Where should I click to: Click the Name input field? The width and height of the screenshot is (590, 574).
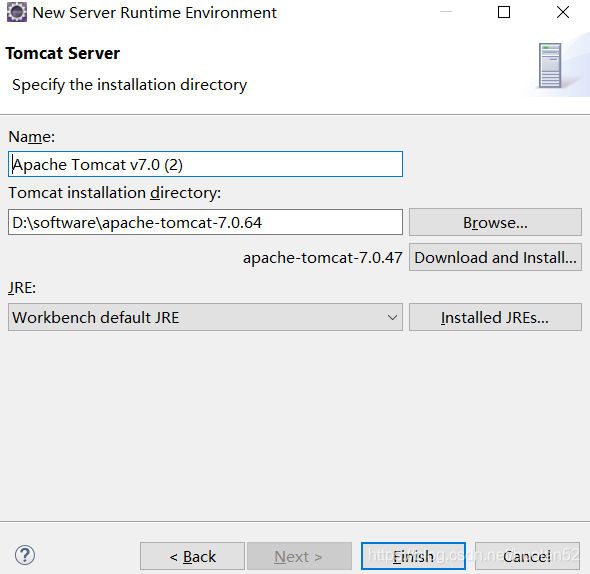pos(205,164)
